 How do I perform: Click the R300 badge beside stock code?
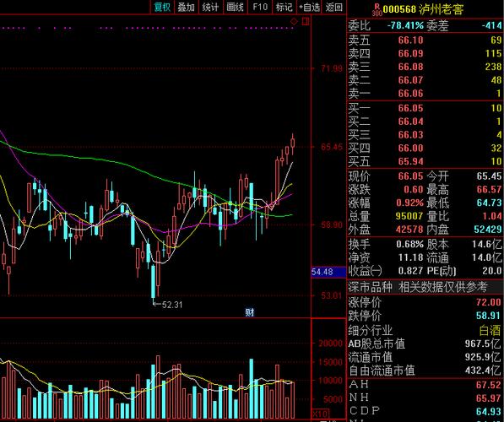(377, 9)
